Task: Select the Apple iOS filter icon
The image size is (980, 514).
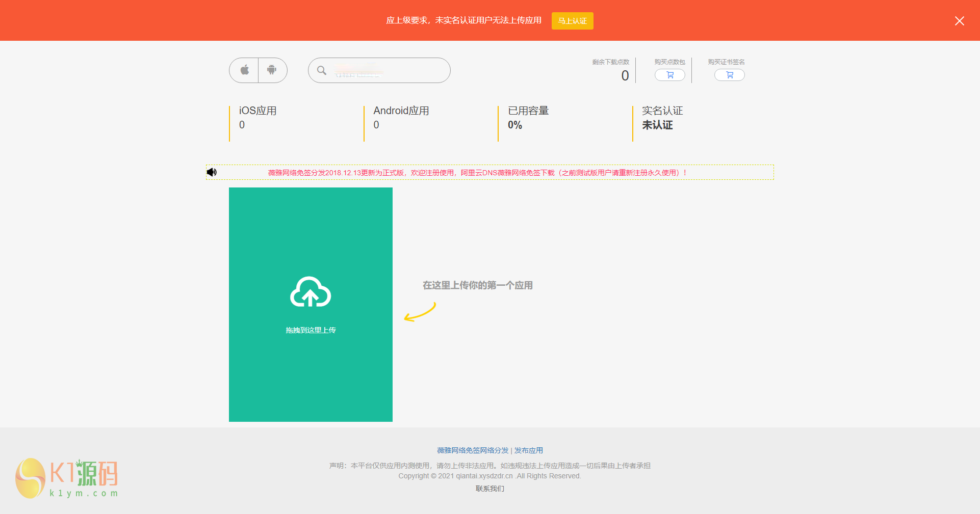Action: coord(244,70)
